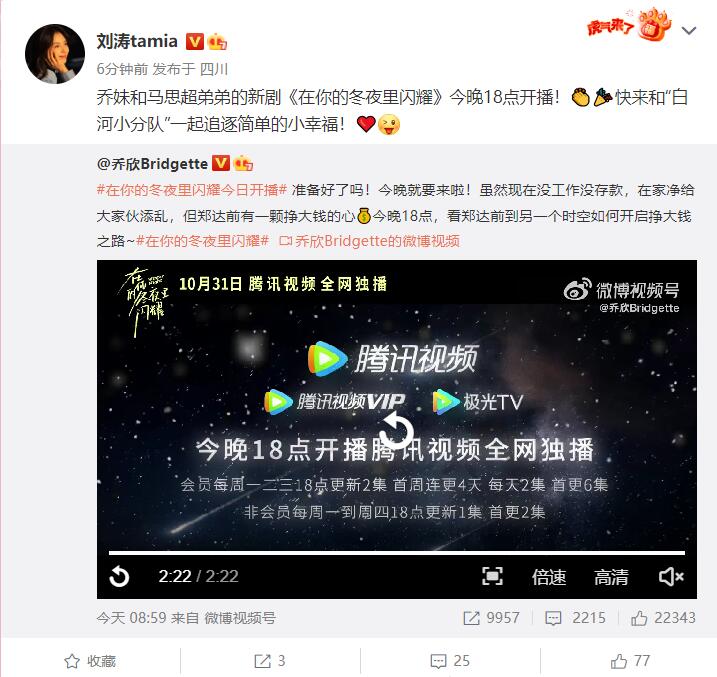Viewport: 717px width, 677px height.
Task: Open the post options chevron menu
Action: click(688, 31)
